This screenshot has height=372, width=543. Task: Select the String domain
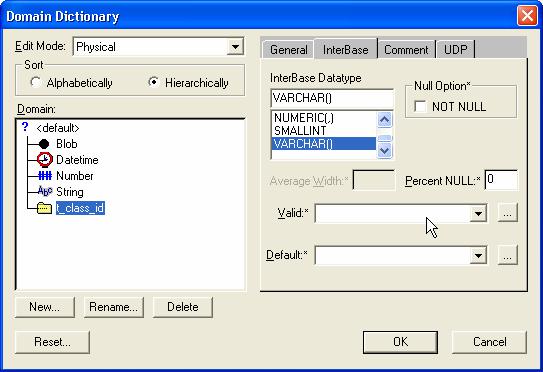click(70, 192)
